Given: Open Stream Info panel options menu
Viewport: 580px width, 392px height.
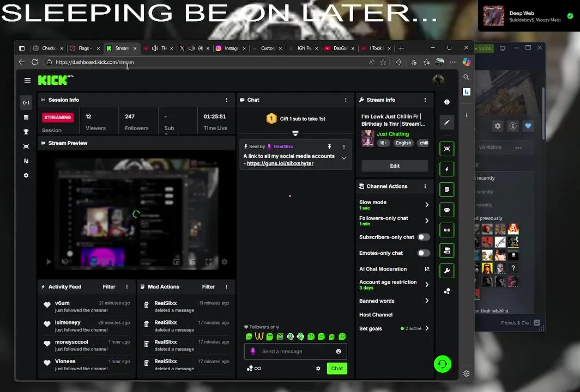Looking at the screenshot, I should click(425, 100).
